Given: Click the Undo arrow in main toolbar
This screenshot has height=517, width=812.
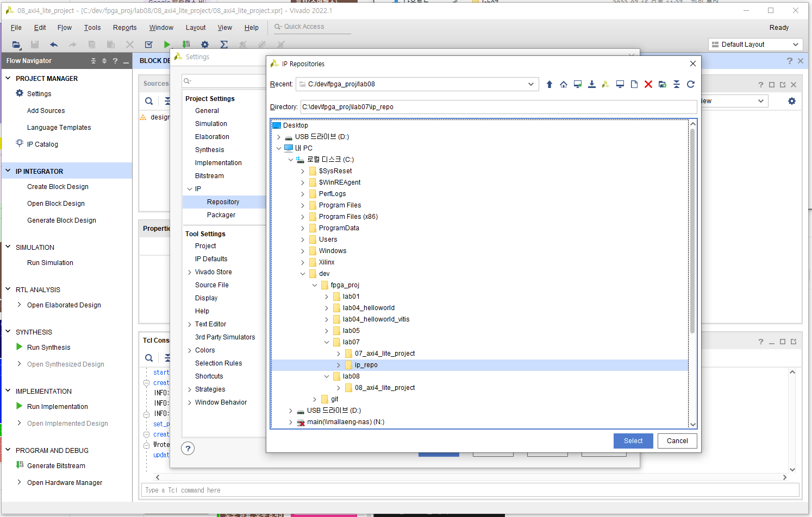Looking at the screenshot, I should click(x=53, y=45).
